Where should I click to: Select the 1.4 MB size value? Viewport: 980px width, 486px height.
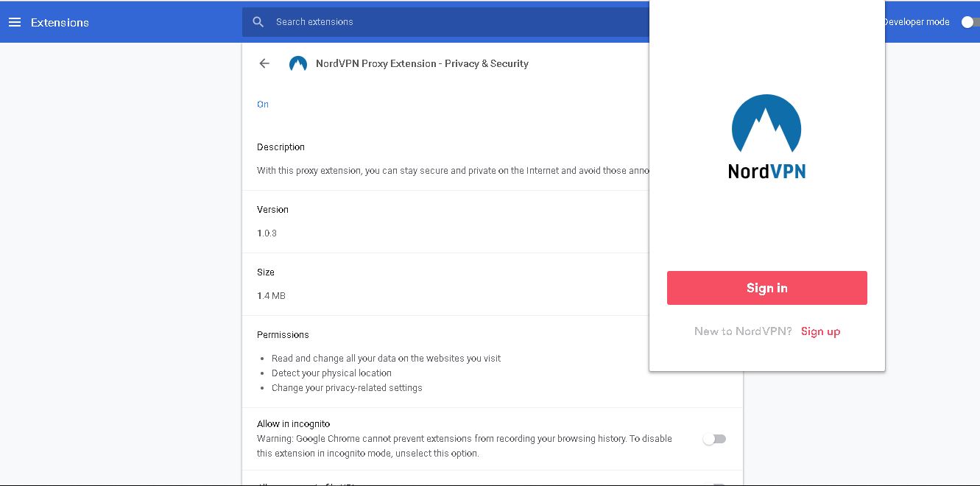(x=271, y=296)
